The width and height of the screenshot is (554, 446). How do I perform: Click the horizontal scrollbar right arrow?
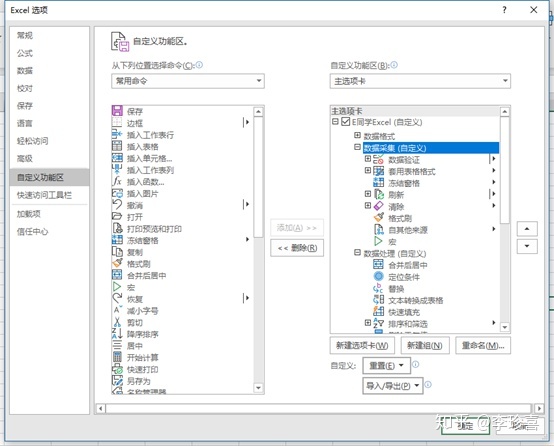[539, 409]
